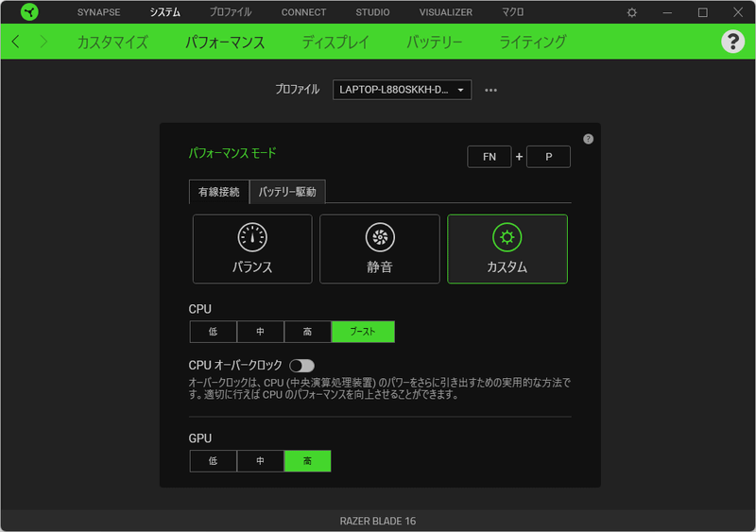
Task: Open SYNAPSE top menu
Action: click(x=99, y=12)
